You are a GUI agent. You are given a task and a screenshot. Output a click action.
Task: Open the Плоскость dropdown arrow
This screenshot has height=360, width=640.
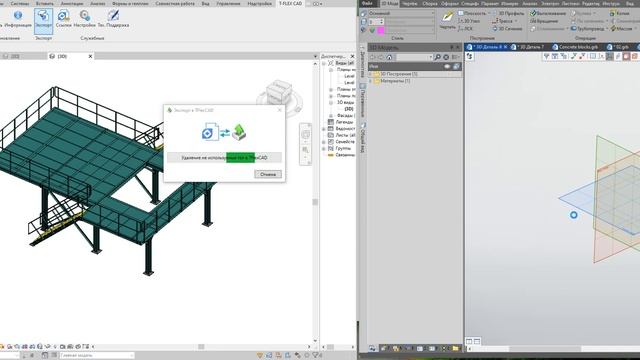coord(489,13)
